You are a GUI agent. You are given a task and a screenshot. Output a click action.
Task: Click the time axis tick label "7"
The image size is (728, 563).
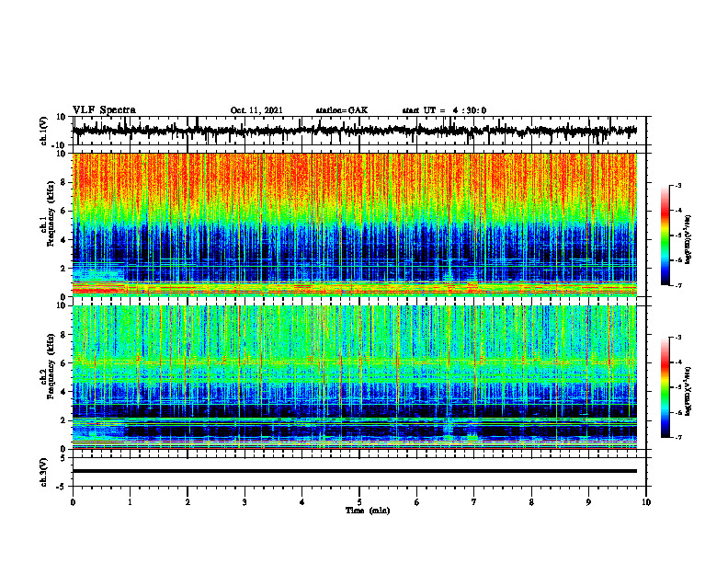[x=474, y=502]
